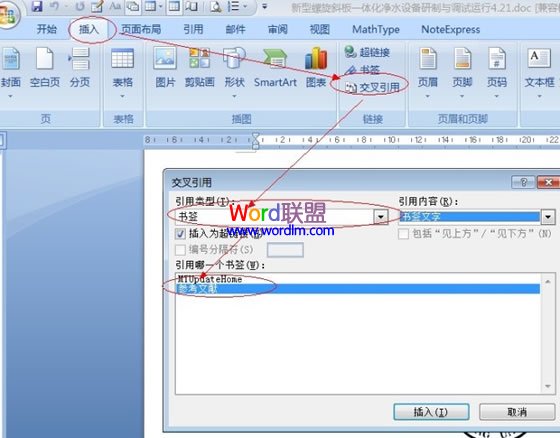This screenshot has height=438, width=560.
Task: Click the 取消 (Cancel) button
Action: tap(517, 412)
